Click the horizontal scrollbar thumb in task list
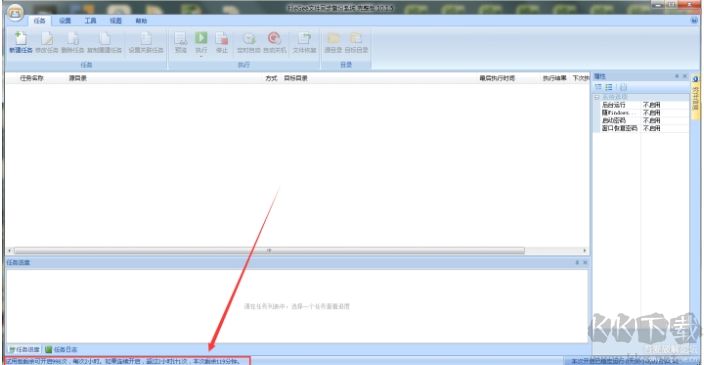 click(x=269, y=251)
